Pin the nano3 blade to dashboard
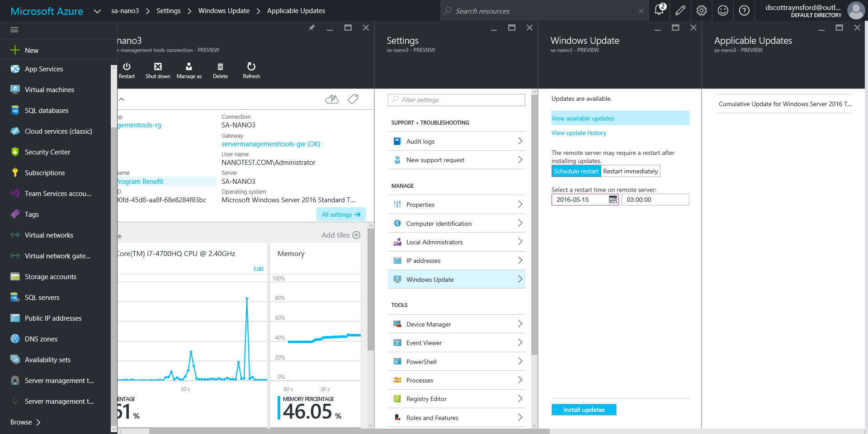Viewport: 868px width, 434px height. coord(311,28)
